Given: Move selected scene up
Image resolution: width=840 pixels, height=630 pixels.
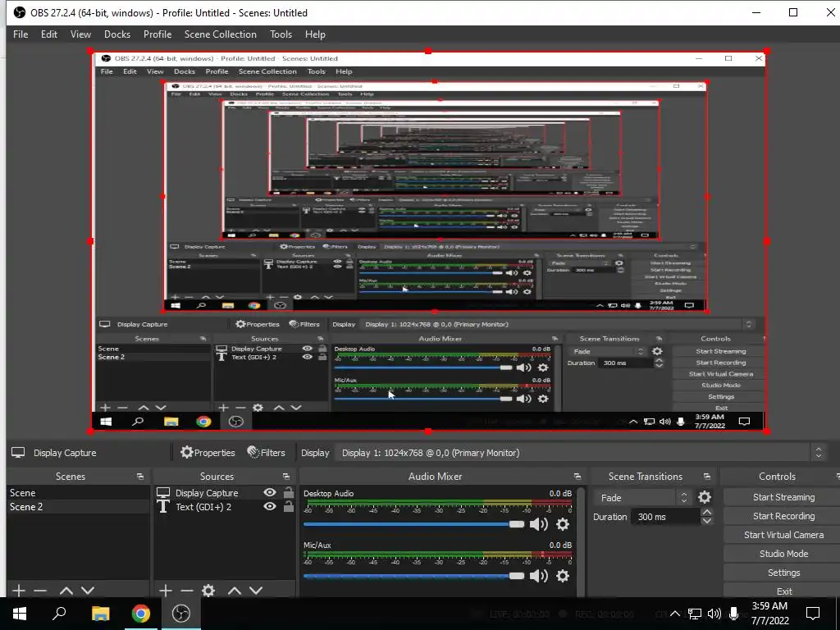Looking at the screenshot, I should click(x=66, y=591).
